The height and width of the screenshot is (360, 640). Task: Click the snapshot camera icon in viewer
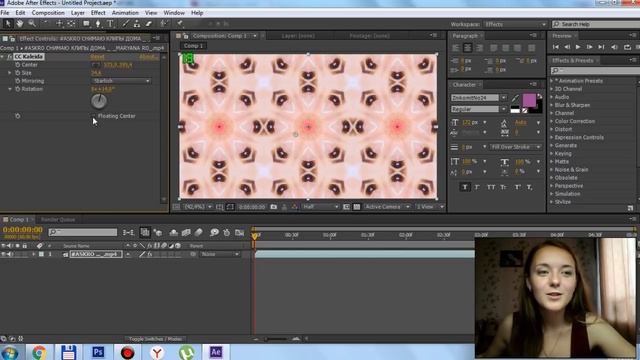[x=273, y=207]
